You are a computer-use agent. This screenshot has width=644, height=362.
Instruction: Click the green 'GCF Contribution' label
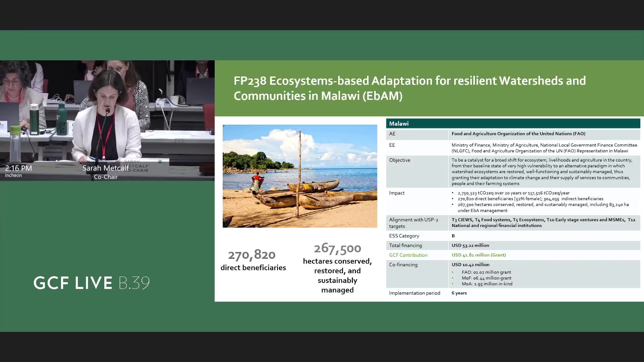(x=408, y=255)
